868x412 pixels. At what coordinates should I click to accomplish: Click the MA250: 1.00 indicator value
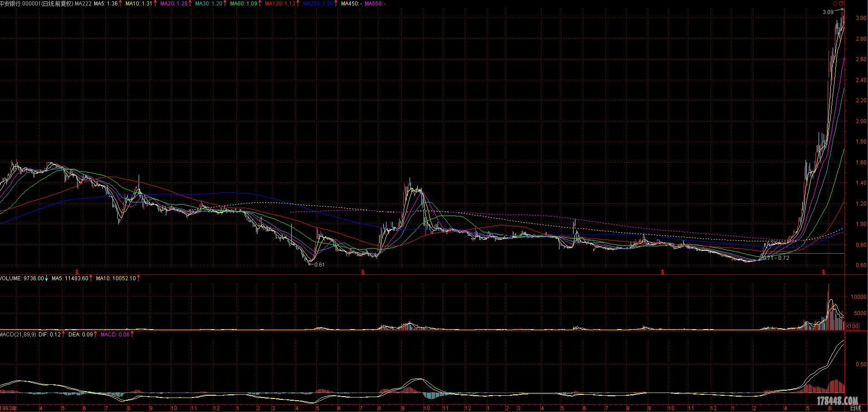coord(318,3)
